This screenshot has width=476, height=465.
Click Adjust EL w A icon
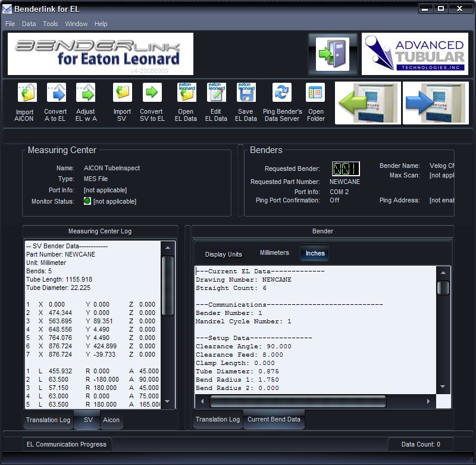click(x=86, y=93)
